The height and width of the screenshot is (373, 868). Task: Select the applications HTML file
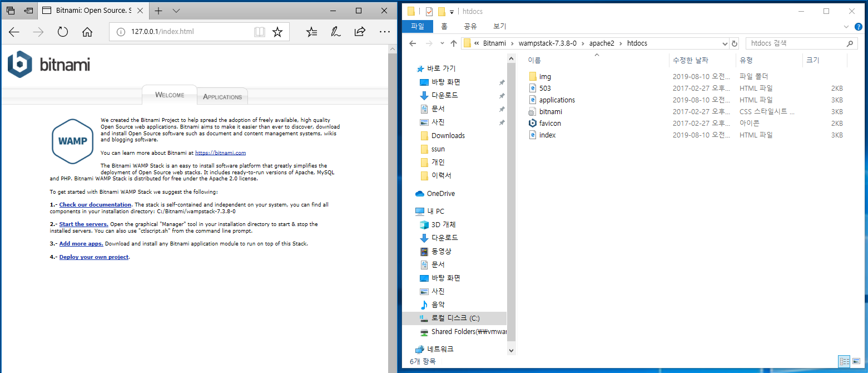(557, 100)
